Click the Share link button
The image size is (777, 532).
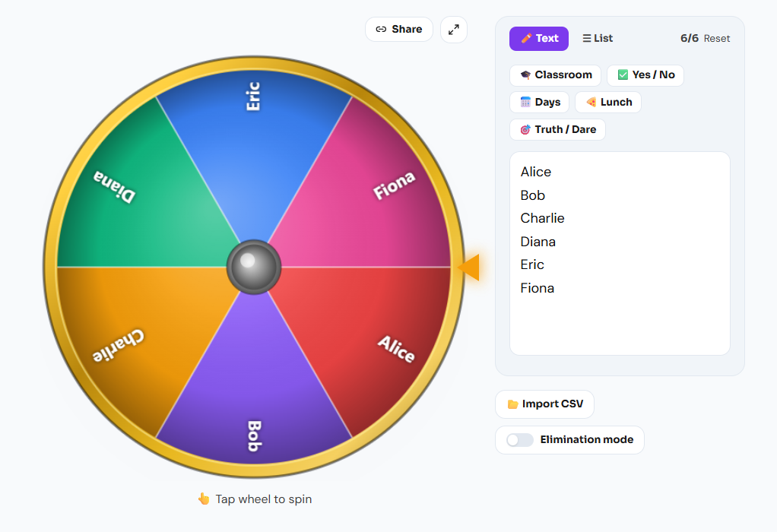tap(399, 29)
